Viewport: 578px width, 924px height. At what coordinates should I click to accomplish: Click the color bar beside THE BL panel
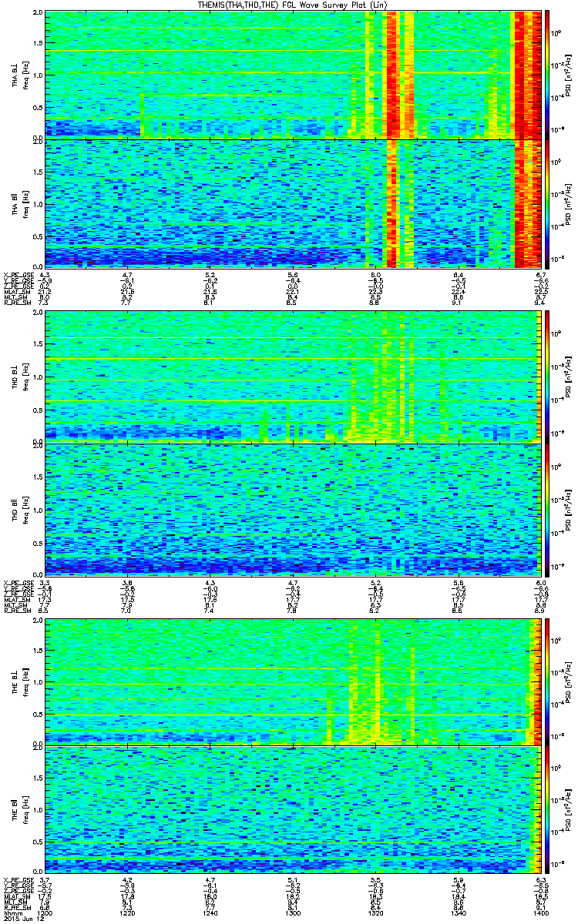pyautogui.click(x=548, y=681)
